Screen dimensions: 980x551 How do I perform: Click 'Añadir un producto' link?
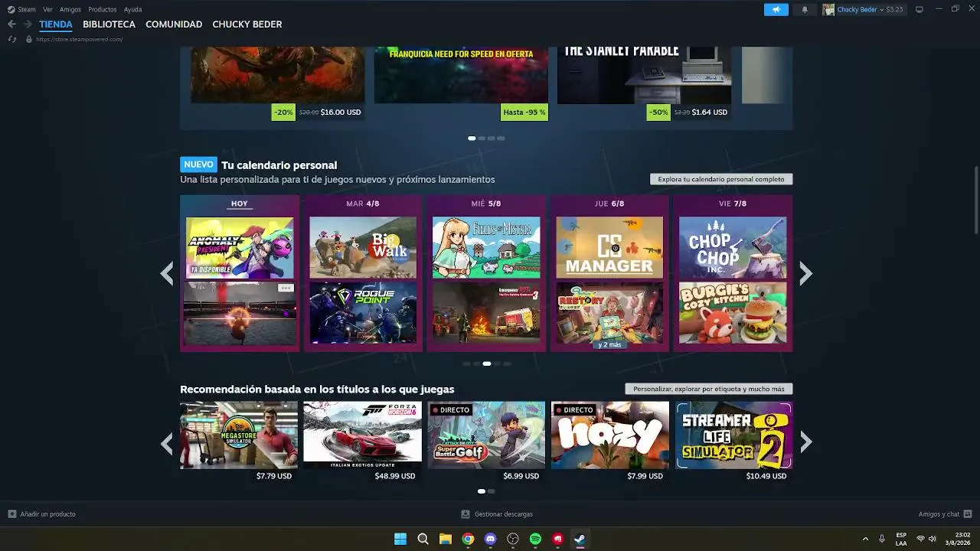[47, 514]
